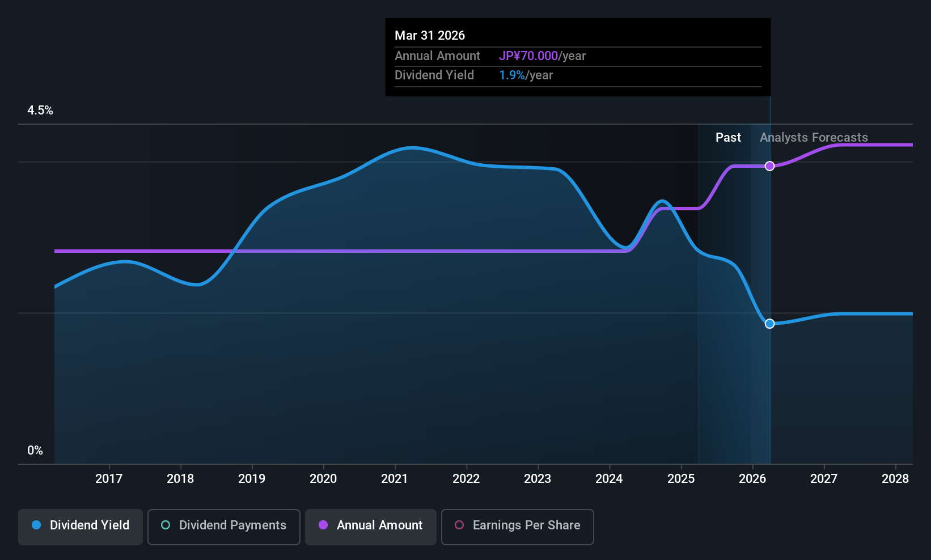The image size is (931, 560).
Task: Click the 4.5% y-axis label
Action: 40,111
